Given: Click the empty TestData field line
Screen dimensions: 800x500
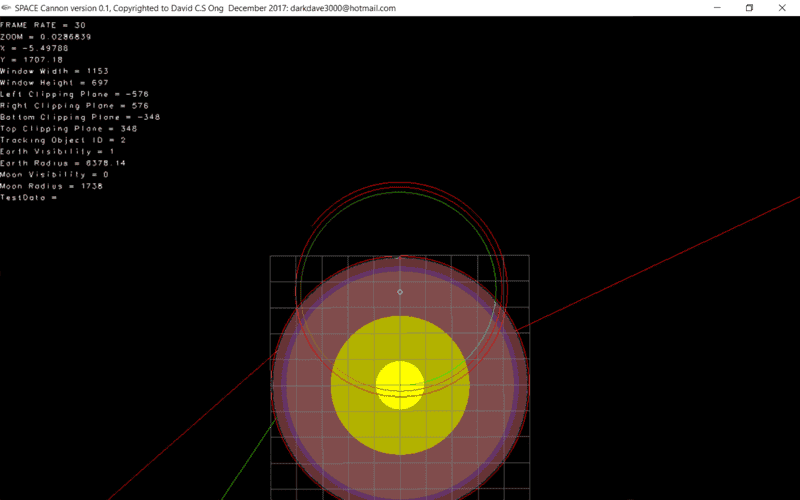Looking at the screenshot, I should 29,197.
